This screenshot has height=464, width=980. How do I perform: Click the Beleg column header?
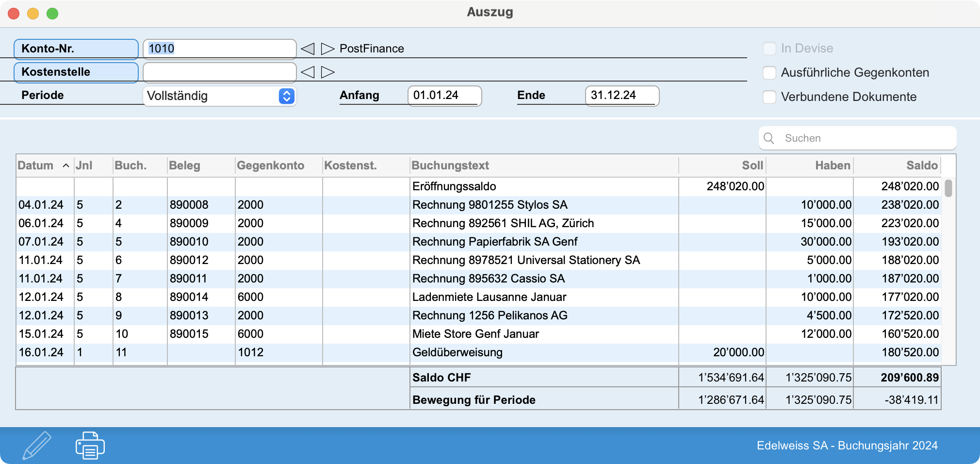coord(201,166)
